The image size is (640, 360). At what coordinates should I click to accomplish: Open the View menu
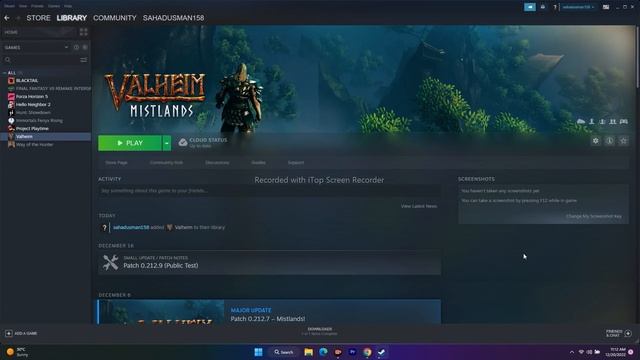tap(23, 6)
